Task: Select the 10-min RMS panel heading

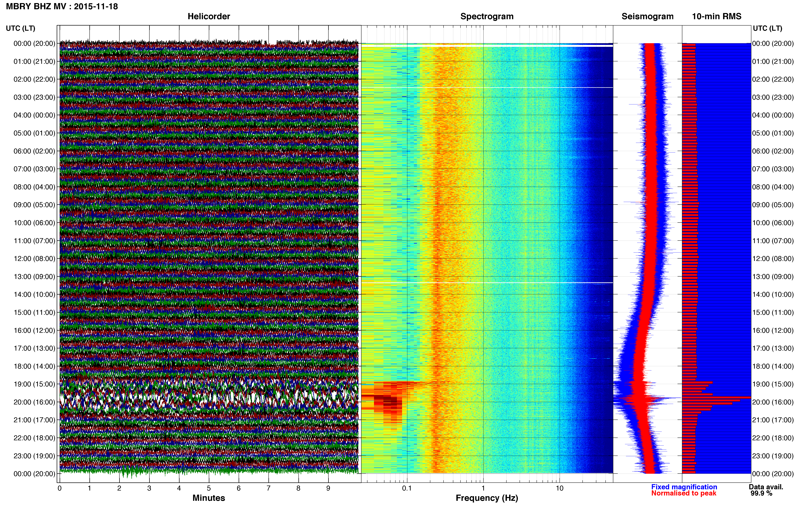Action: 717,16
